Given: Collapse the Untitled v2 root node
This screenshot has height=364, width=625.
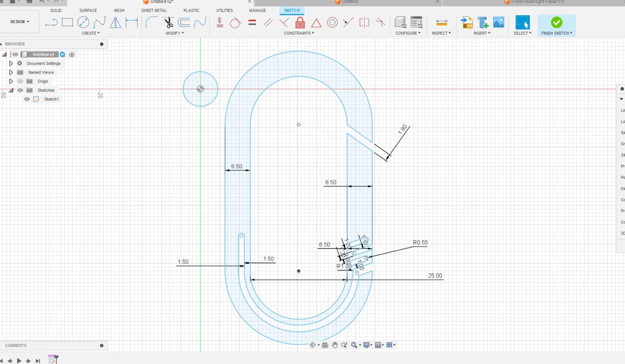Looking at the screenshot, I should tap(4, 55).
